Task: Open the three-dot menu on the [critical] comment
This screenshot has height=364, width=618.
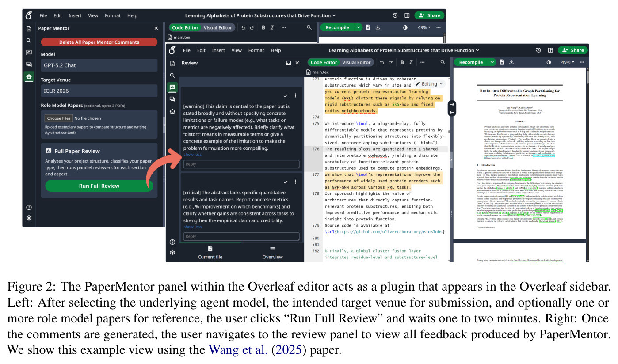Action: (296, 182)
